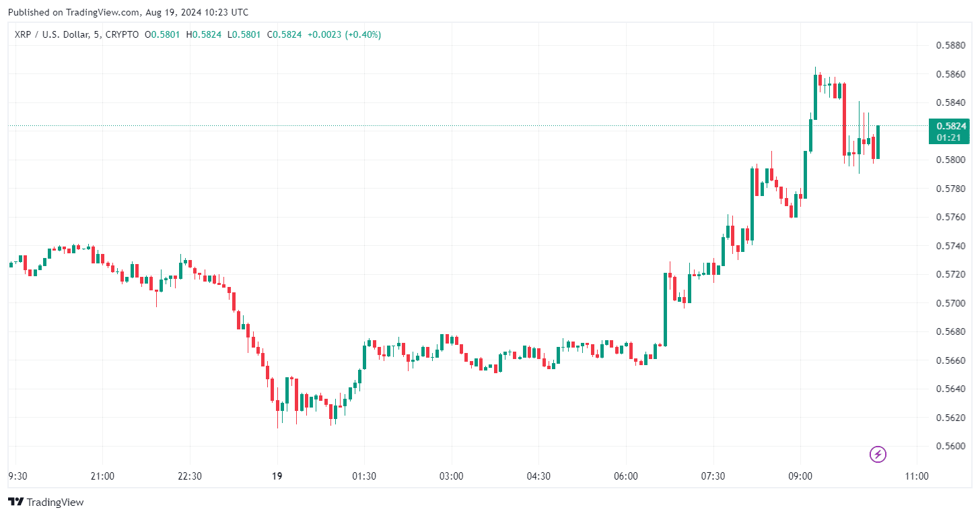The image size is (980, 516).
Task: Click the 09:00 time axis label
Action: [801, 476]
